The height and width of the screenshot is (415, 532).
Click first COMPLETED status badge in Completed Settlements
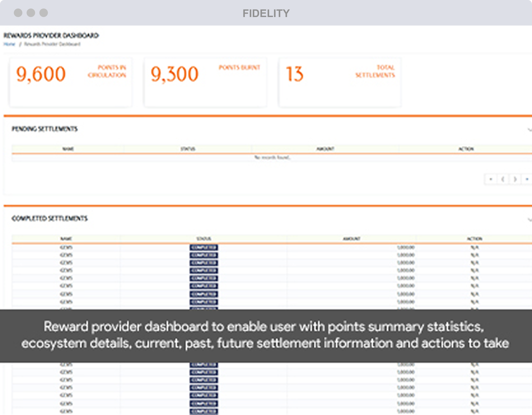(x=204, y=248)
